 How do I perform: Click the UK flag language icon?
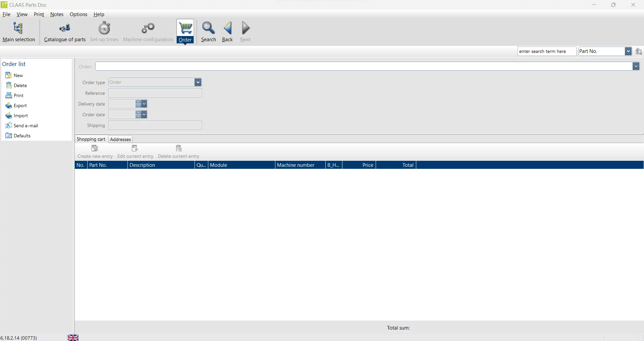(x=73, y=338)
